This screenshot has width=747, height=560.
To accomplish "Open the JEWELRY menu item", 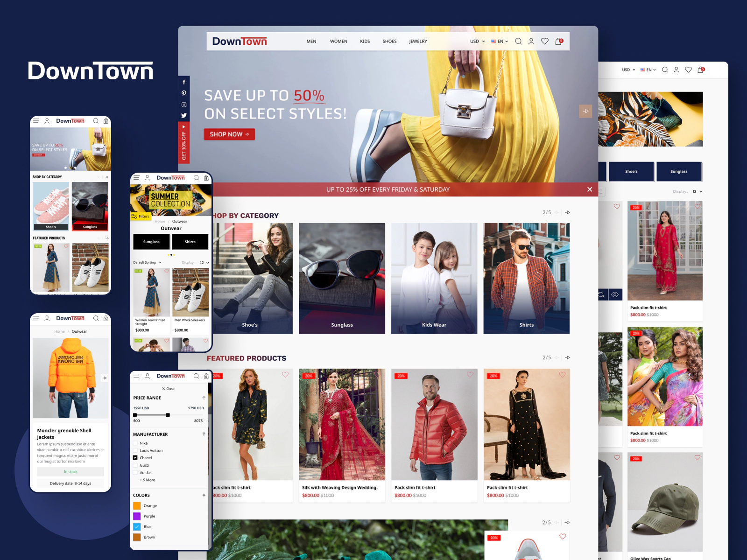I will click(418, 42).
